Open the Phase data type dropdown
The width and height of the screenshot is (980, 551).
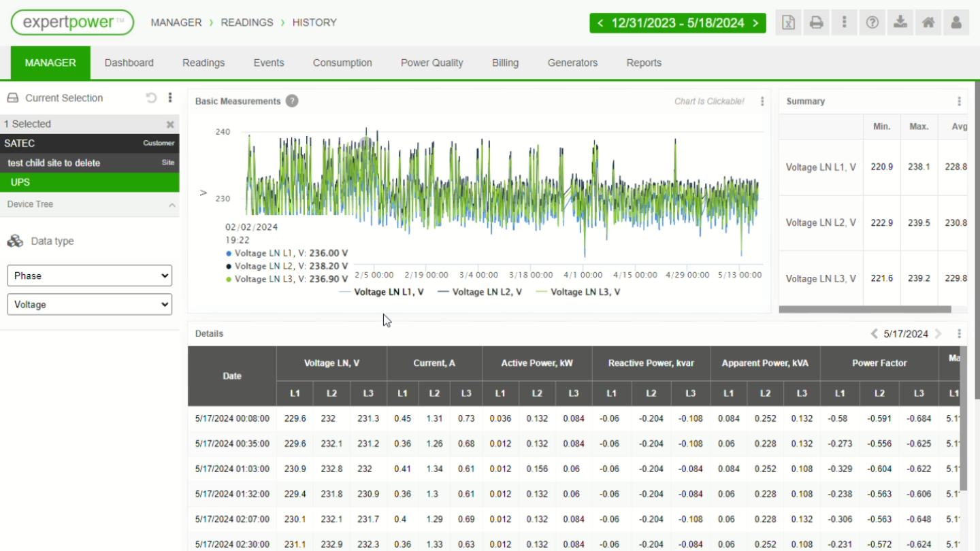pos(89,275)
